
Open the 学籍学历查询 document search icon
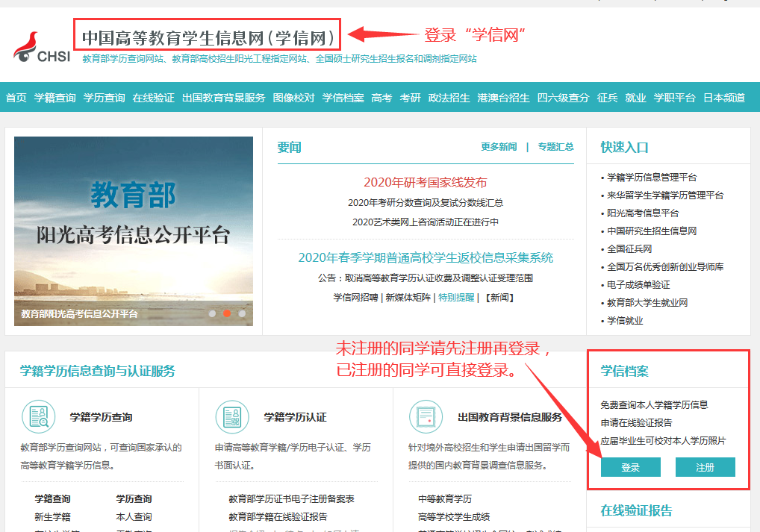[x=38, y=416]
